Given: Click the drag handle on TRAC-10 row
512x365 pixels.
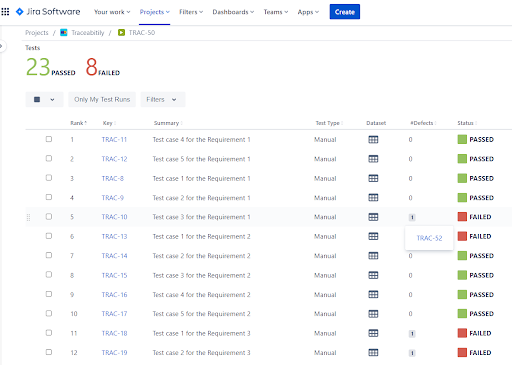Looking at the screenshot, I should (28, 217).
